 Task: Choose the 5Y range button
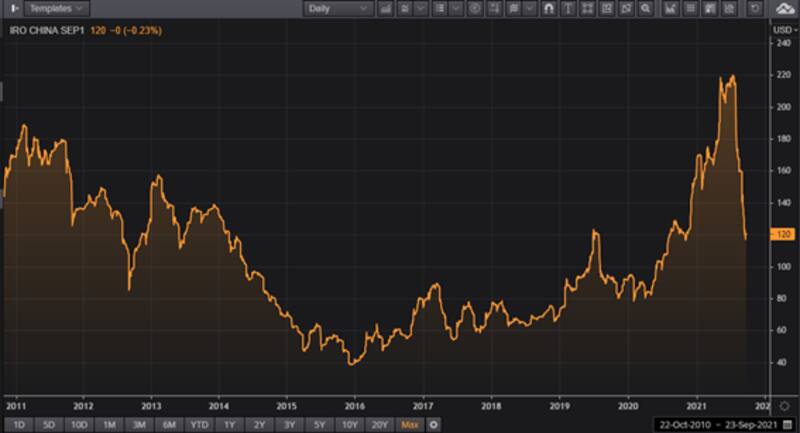click(319, 425)
